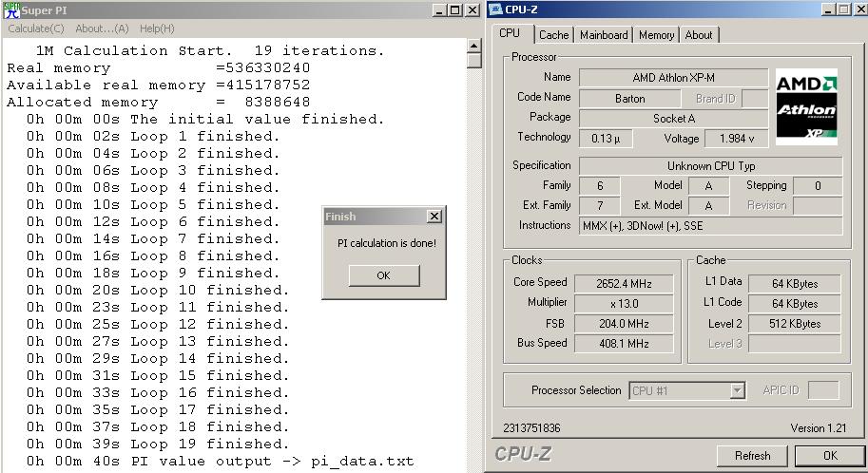
Task: Click the 'Loop 10 finished' line
Action: 158,291
